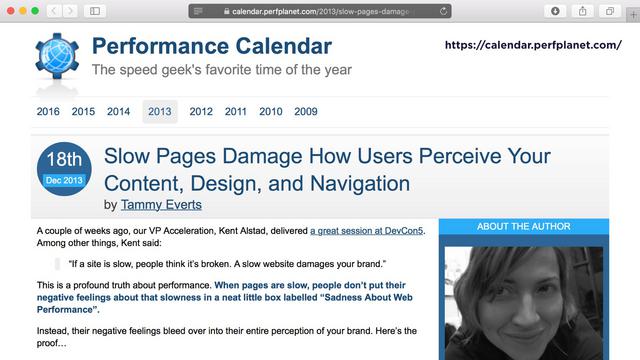Click the share icon in toolbar
Image resolution: width=640 pixels, height=360 pixels.
pos(582,11)
